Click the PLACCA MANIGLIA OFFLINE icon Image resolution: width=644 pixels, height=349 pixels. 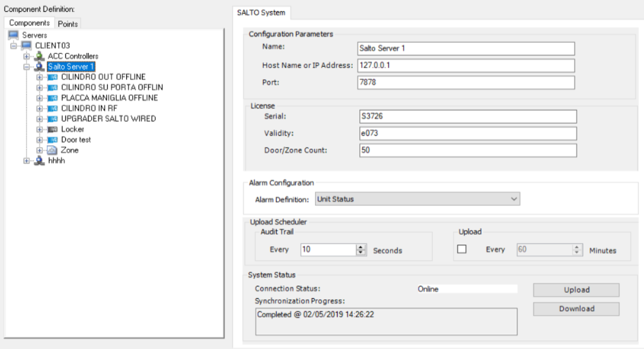tap(53, 98)
